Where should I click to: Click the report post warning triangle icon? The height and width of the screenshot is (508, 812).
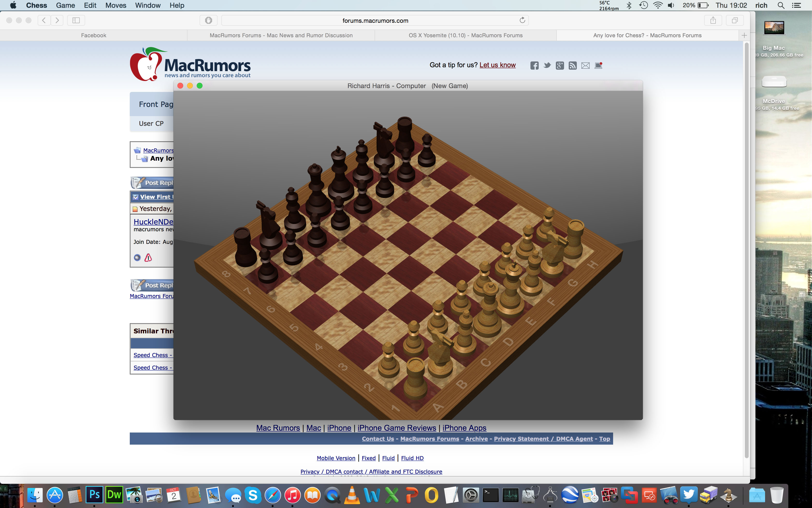[x=148, y=258]
